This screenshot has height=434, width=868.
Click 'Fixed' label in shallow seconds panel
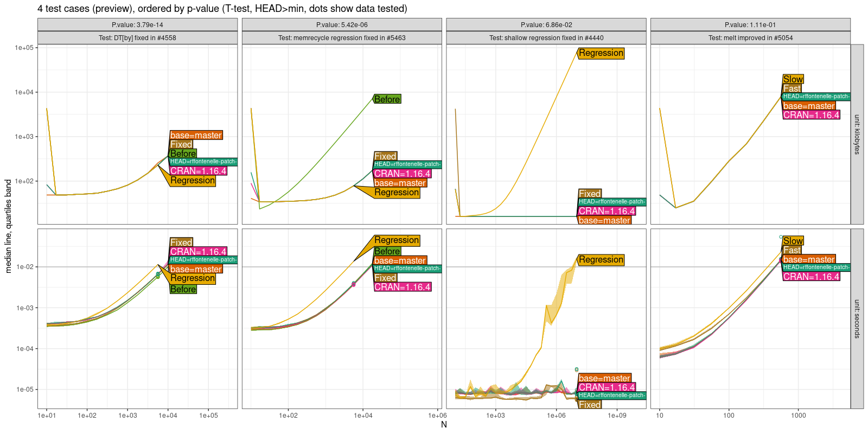590,405
